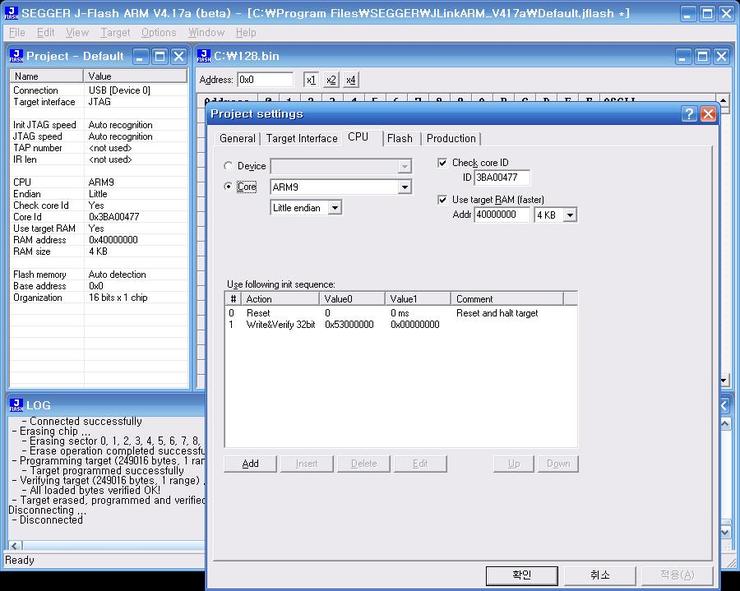Click the 취소 (Cancel) button
The width and height of the screenshot is (740, 591).
600,574
